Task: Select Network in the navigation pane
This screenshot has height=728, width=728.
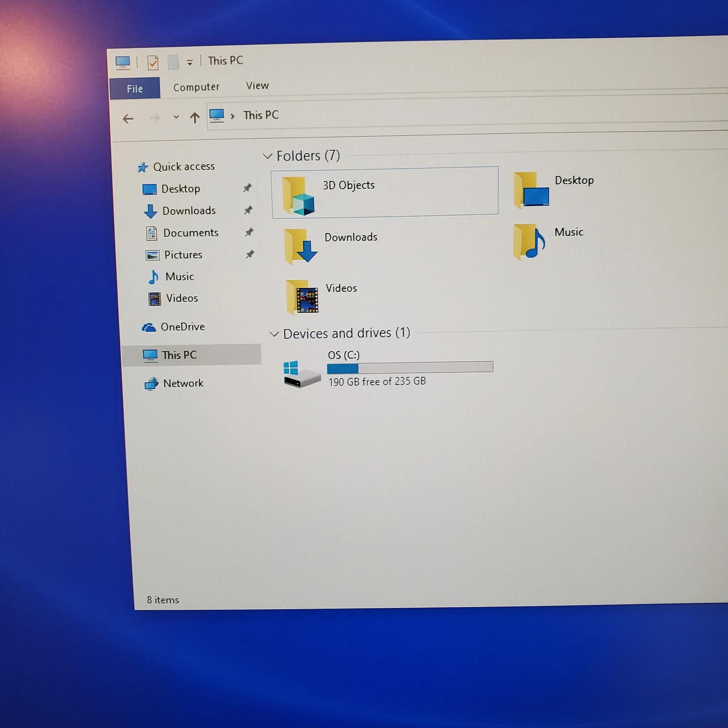Action: [183, 384]
